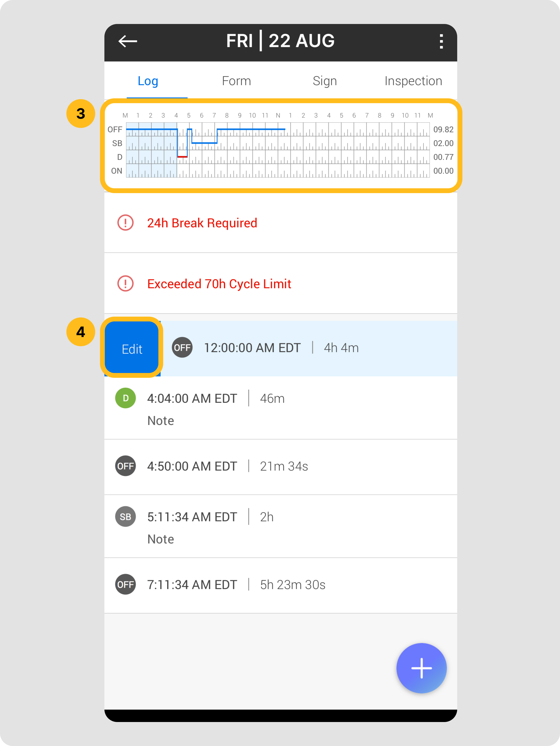
Task: Click the red driving segment on graph
Action: point(183,157)
